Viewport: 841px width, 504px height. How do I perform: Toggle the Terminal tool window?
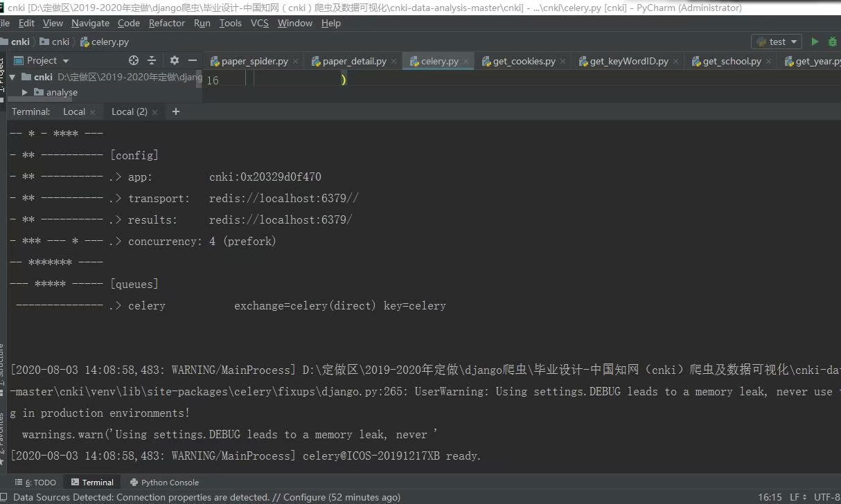[92, 482]
